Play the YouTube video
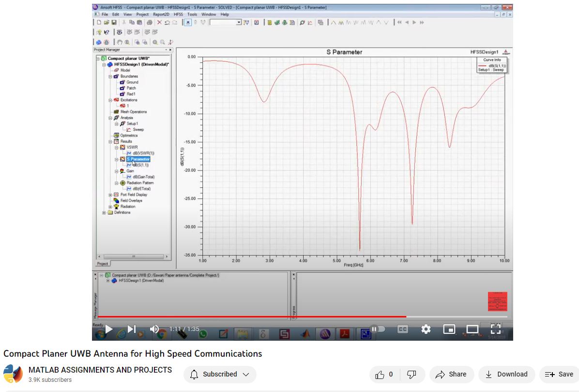 tap(108, 329)
